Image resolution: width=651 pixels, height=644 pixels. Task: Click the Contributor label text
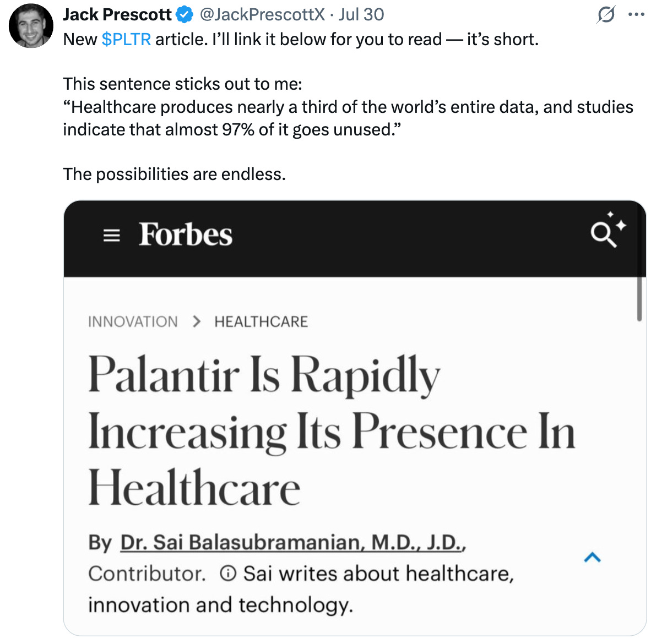(x=147, y=574)
